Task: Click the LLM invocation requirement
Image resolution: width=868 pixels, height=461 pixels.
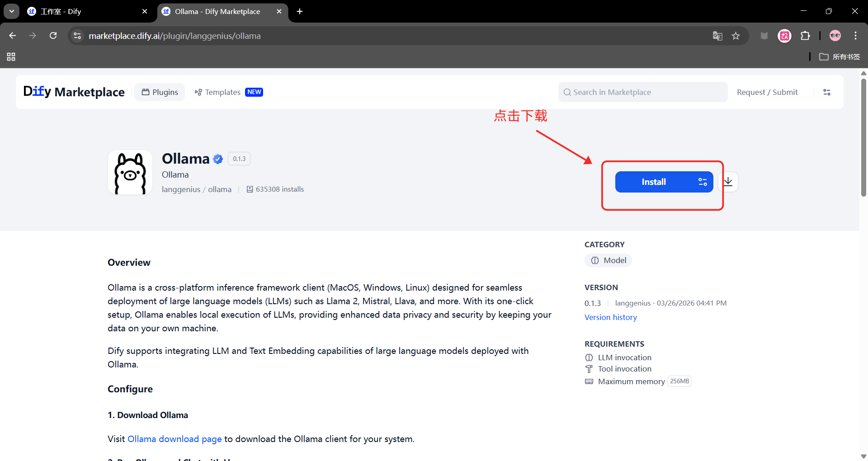Action: click(618, 358)
